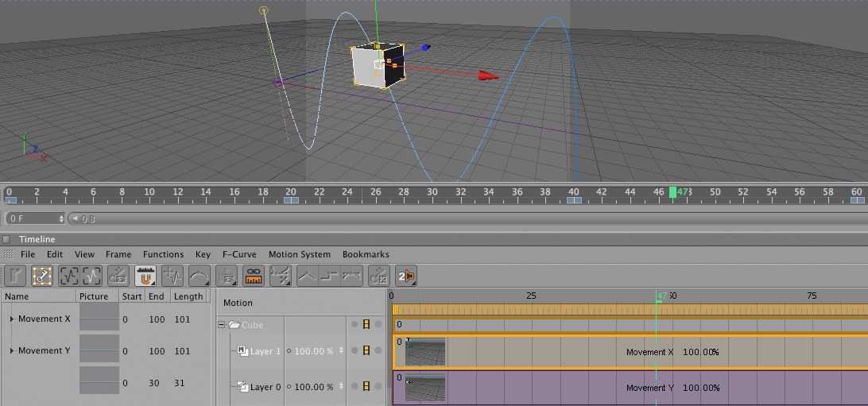Image resolution: width=868 pixels, height=406 pixels.
Task: Click the Layer 1 motion clip thumbnail
Action: point(425,351)
